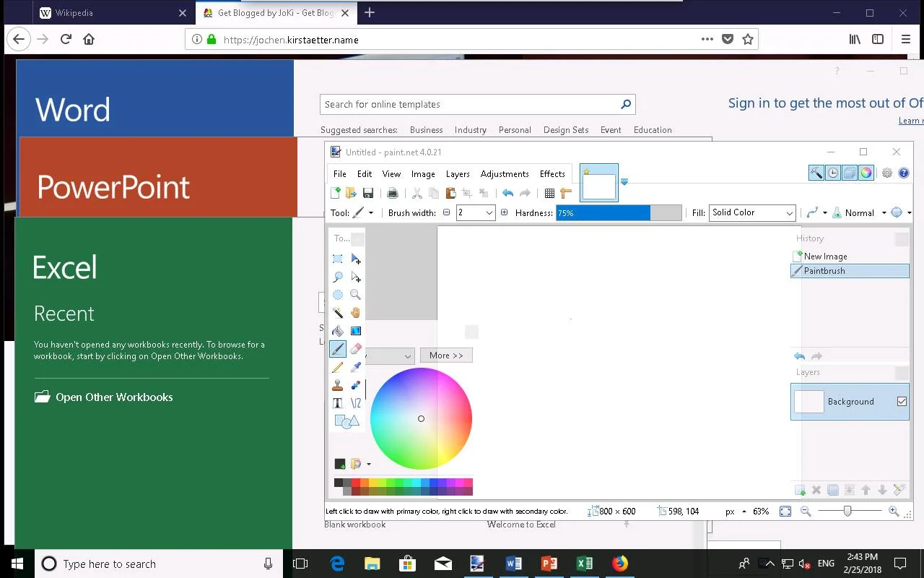Select the Pencil tool
924x578 pixels.
pyautogui.click(x=337, y=367)
